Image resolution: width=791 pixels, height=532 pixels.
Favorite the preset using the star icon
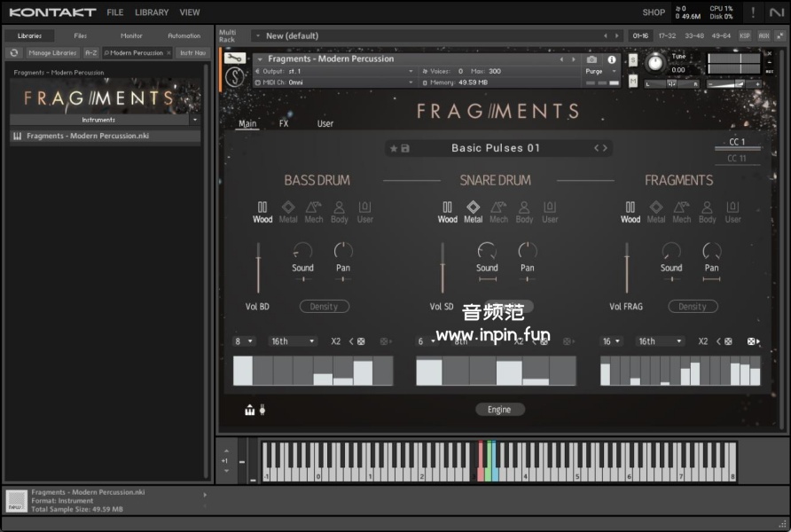tap(394, 148)
